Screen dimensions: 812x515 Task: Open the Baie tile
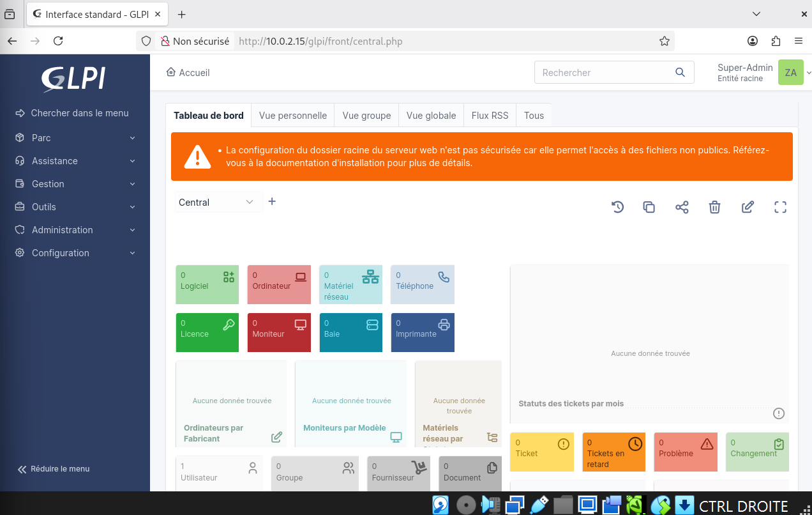pyautogui.click(x=350, y=332)
